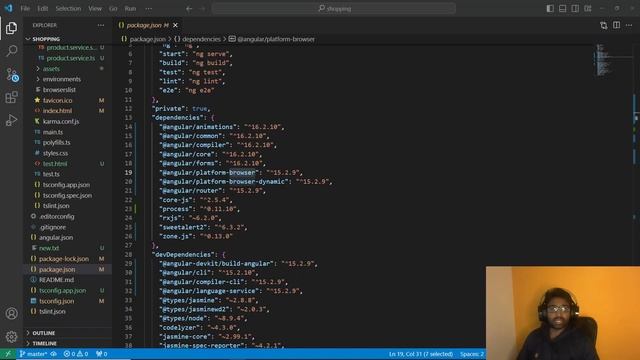The height and width of the screenshot is (360, 640).
Task: Click Ln 19, Col 31 position indicator
Action: (x=420, y=354)
